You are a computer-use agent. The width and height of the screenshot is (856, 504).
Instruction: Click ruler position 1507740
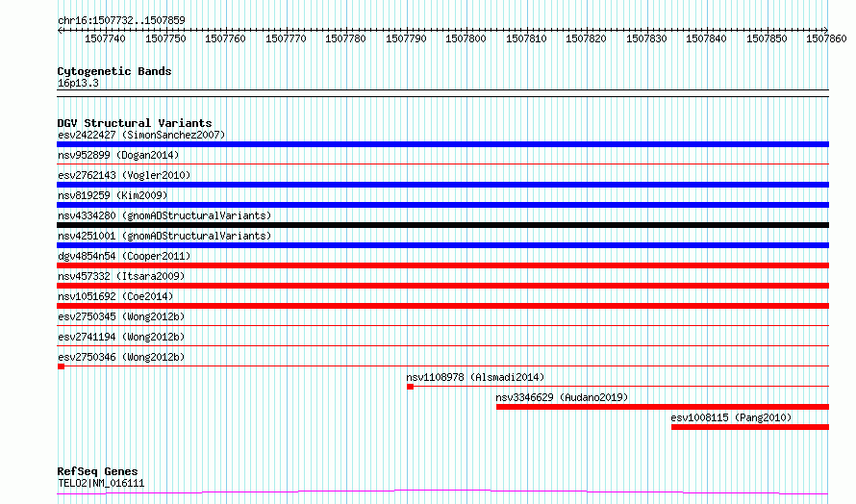click(105, 38)
